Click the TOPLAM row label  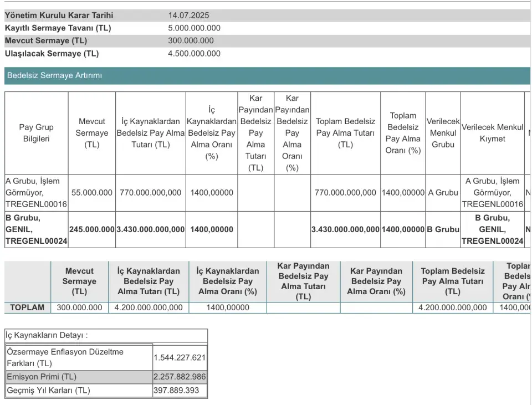tap(28, 307)
